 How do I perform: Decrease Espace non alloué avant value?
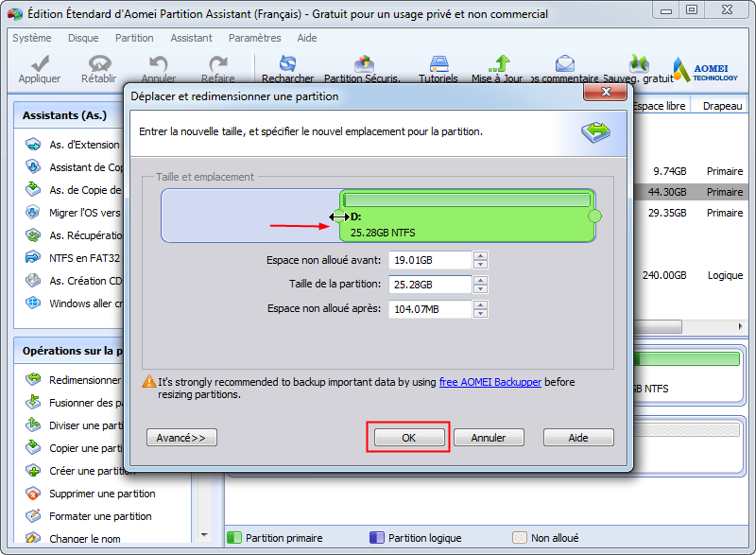(x=480, y=264)
